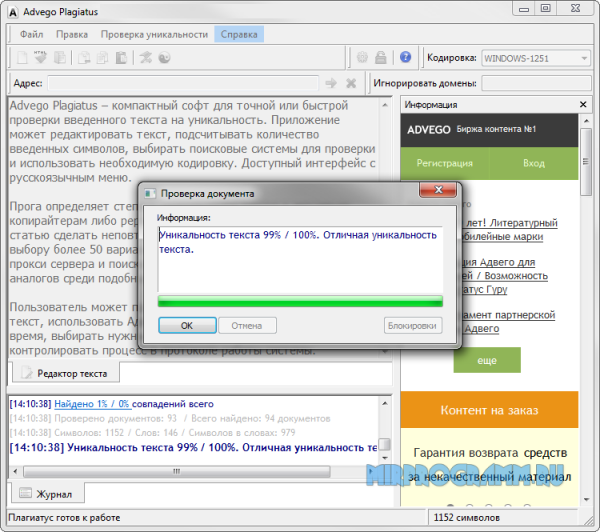Click the text editor scroll up arrow
Image resolution: width=600 pixels, height=532 pixels.
[385, 105]
